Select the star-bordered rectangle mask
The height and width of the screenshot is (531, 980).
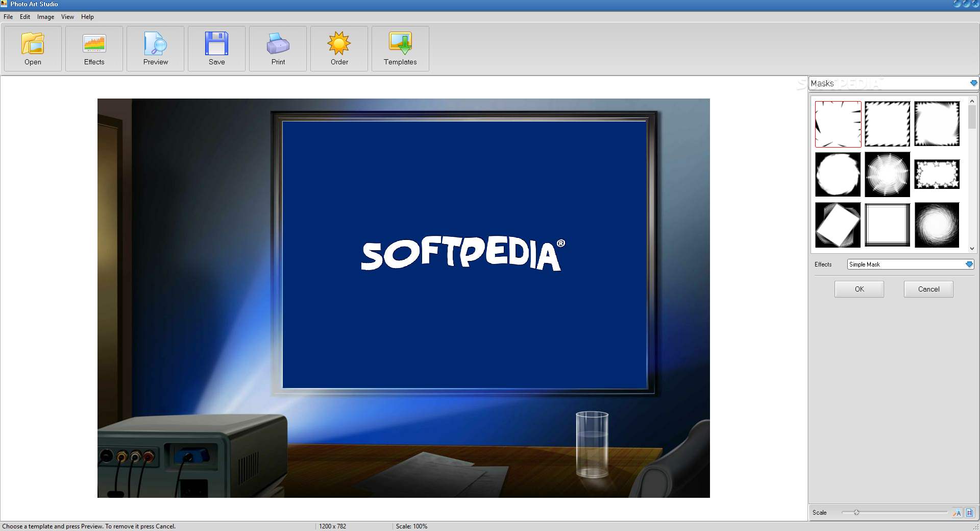pos(937,174)
